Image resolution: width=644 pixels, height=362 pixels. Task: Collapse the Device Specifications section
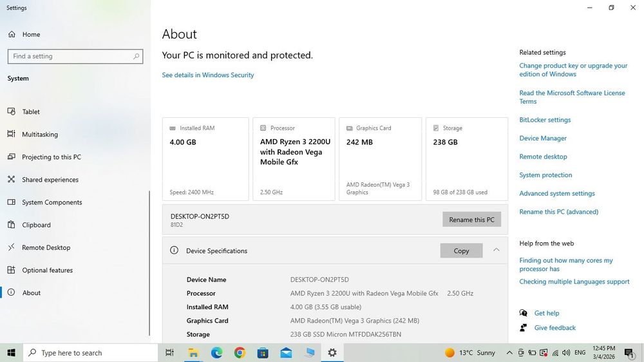[496, 250]
